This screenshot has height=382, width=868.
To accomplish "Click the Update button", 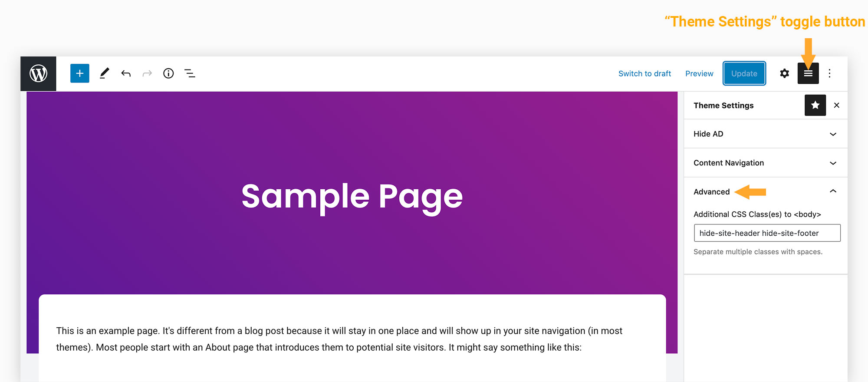I will point(744,73).
